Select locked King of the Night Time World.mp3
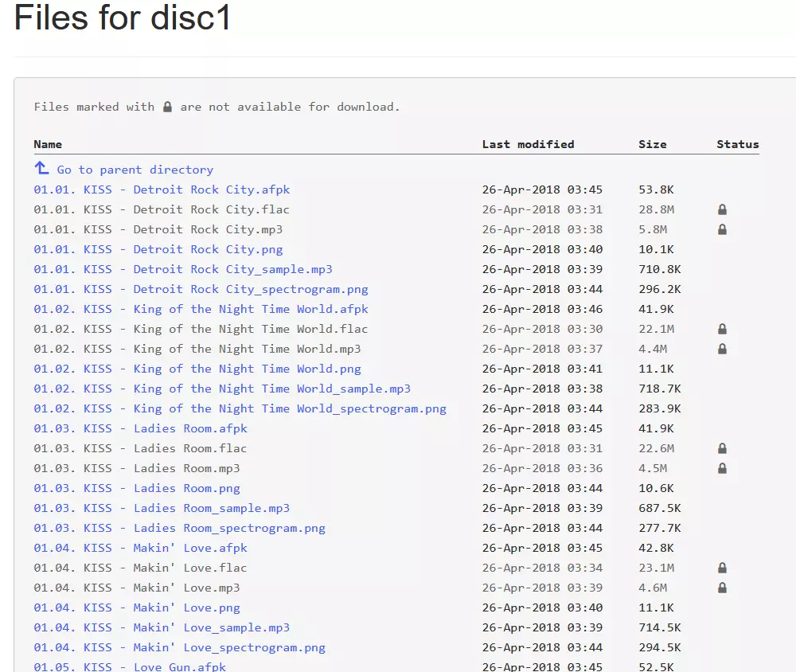 click(197, 349)
